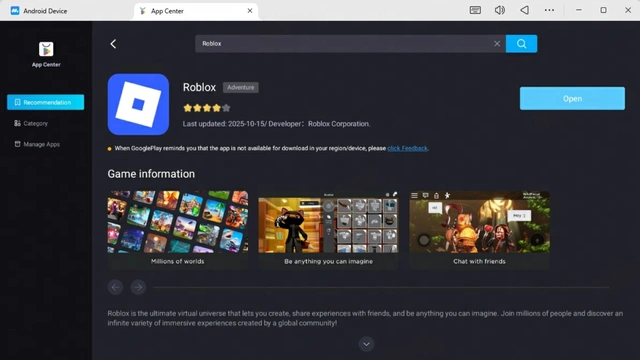Viewport: 640px width, 360px height.
Task: Click the Game information heading
Action: (x=151, y=174)
